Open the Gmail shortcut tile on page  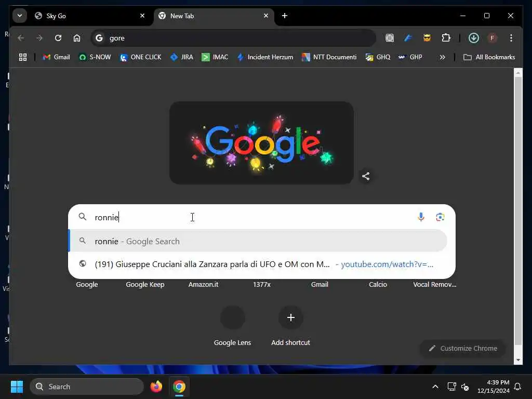pyautogui.click(x=320, y=284)
